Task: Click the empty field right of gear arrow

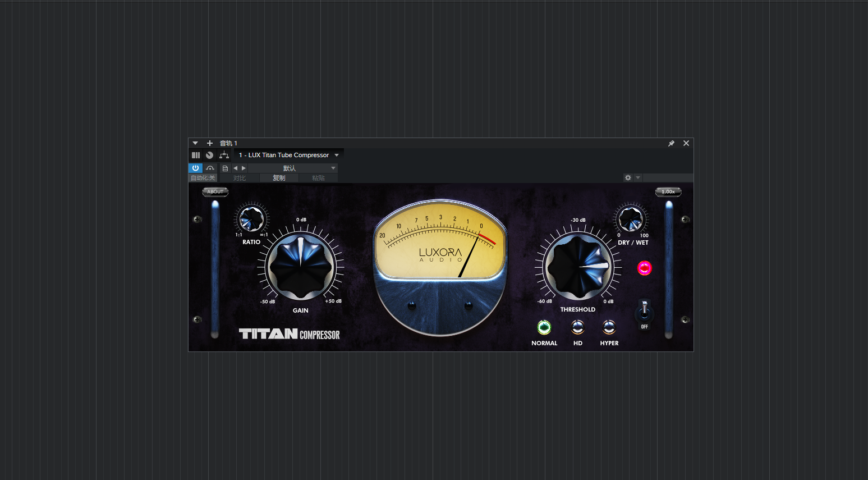Action: (x=668, y=177)
